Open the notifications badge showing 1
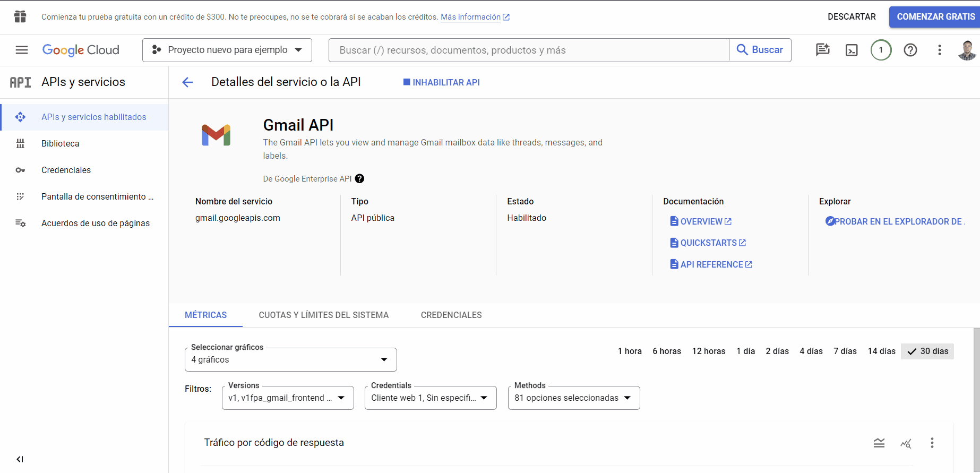980x473 pixels. 881,50
